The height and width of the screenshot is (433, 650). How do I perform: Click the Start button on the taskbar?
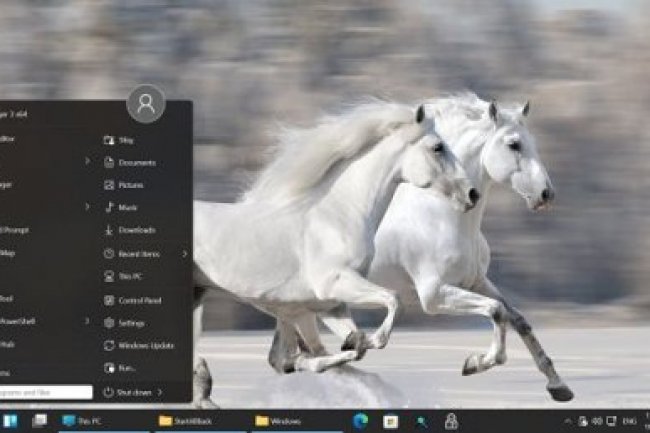[10, 421]
